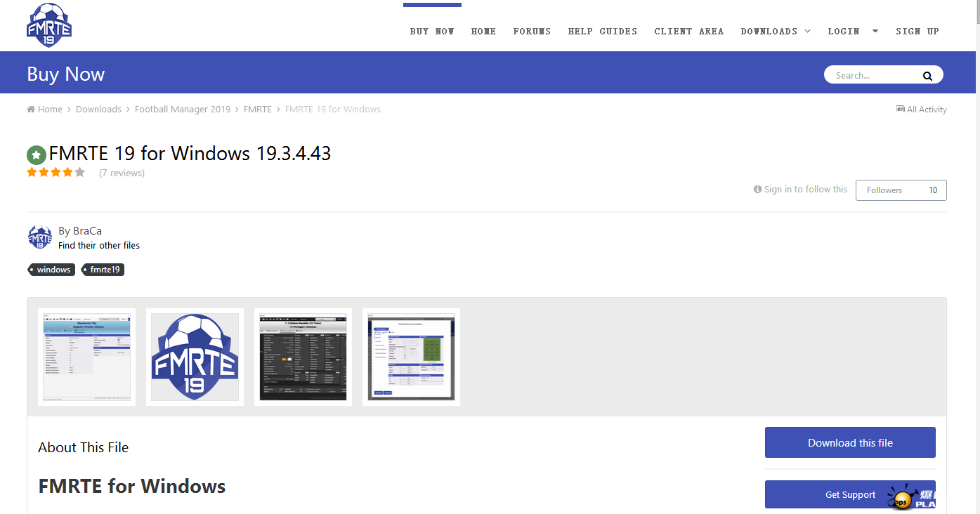
Task: Click Find their other files
Action: 99,245
